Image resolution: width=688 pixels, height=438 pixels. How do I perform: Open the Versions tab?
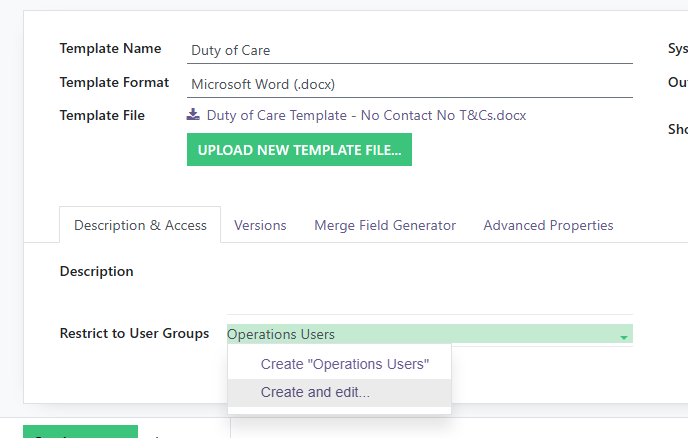(260, 225)
